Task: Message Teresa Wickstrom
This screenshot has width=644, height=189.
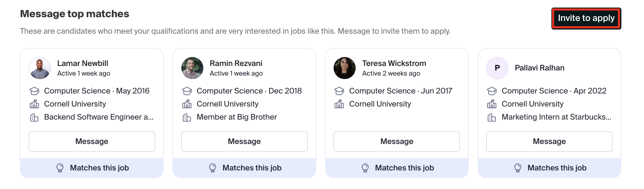Action: click(x=396, y=141)
